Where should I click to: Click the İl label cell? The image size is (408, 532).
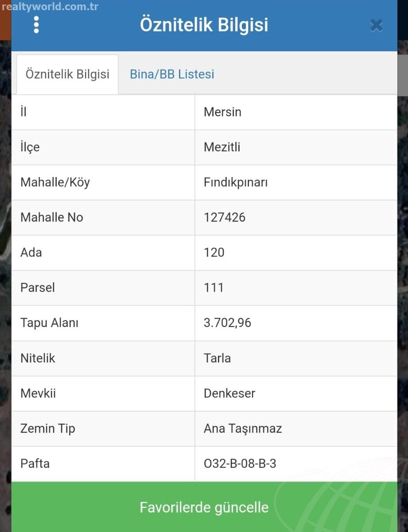(103, 112)
